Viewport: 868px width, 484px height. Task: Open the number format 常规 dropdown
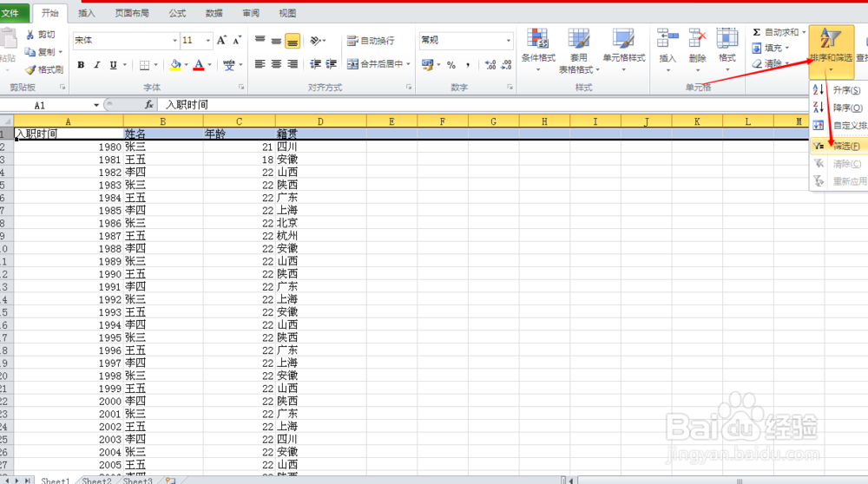508,41
